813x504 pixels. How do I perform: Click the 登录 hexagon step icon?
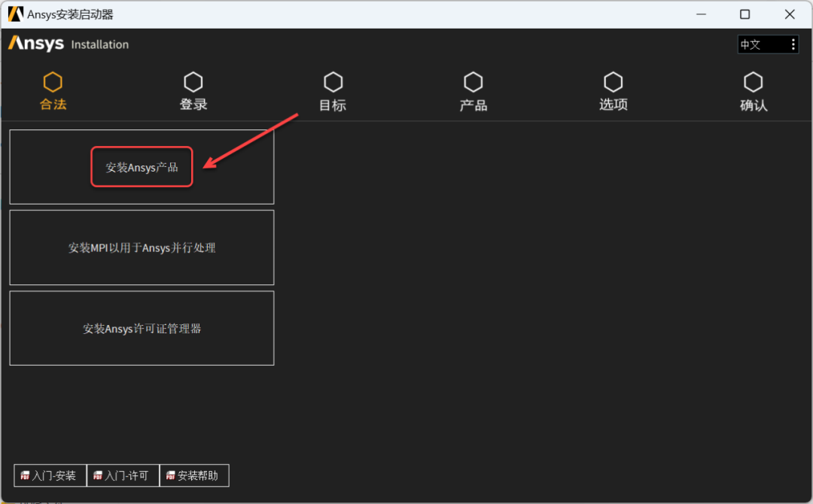(193, 82)
